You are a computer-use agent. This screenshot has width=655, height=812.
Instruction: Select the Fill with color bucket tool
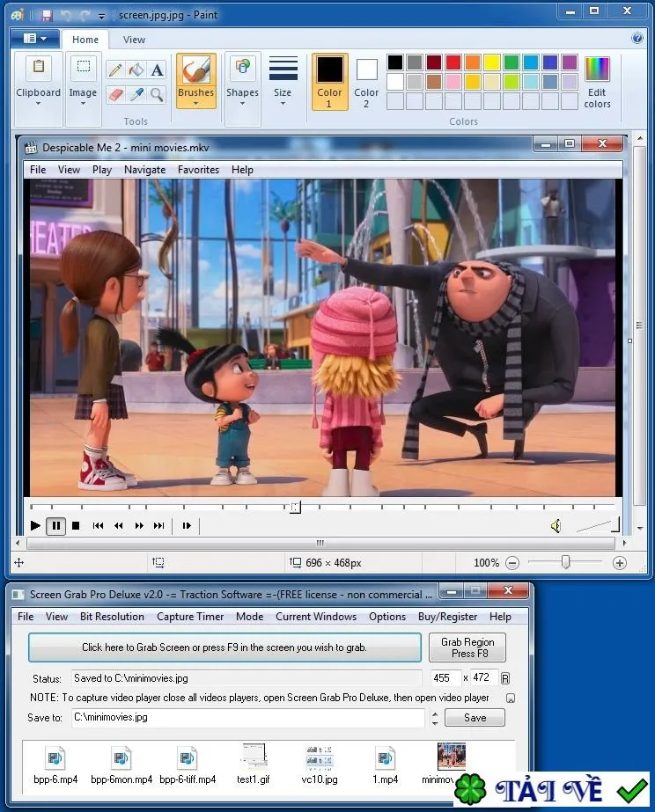pyautogui.click(x=136, y=69)
